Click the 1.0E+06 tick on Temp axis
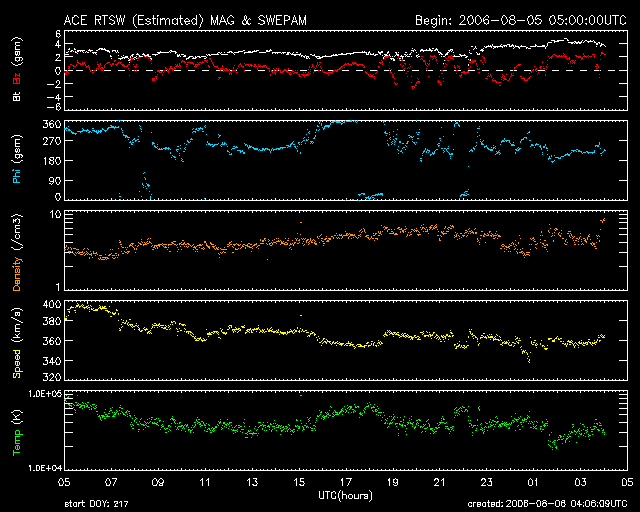This screenshot has height=512, width=640. [x=42, y=395]
